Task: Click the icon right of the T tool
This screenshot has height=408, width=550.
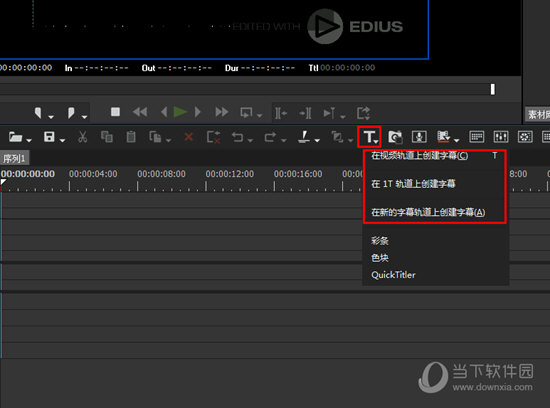Action: click(395, 137)
